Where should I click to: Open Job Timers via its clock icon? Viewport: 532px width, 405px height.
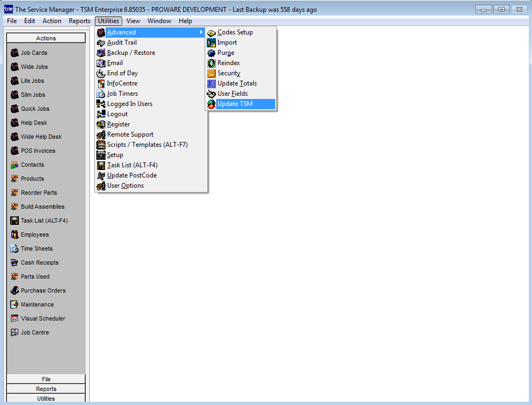[x=101, y=94]
